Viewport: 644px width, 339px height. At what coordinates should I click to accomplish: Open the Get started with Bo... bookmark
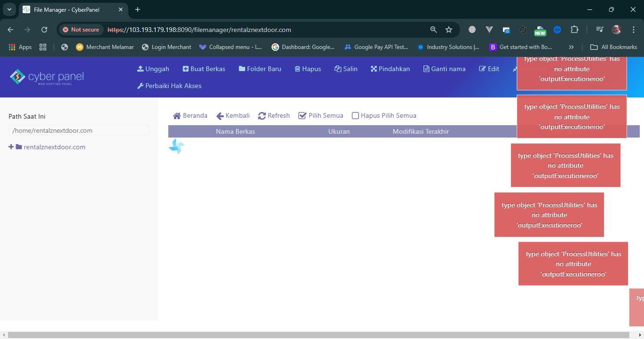(x=521, y=47)
